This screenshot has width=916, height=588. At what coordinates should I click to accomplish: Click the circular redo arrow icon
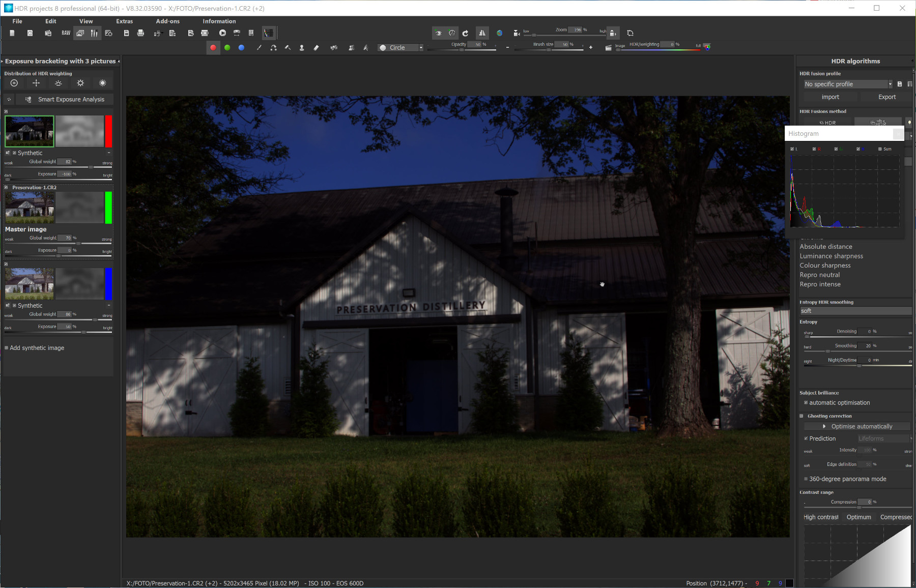pos(465,33)
